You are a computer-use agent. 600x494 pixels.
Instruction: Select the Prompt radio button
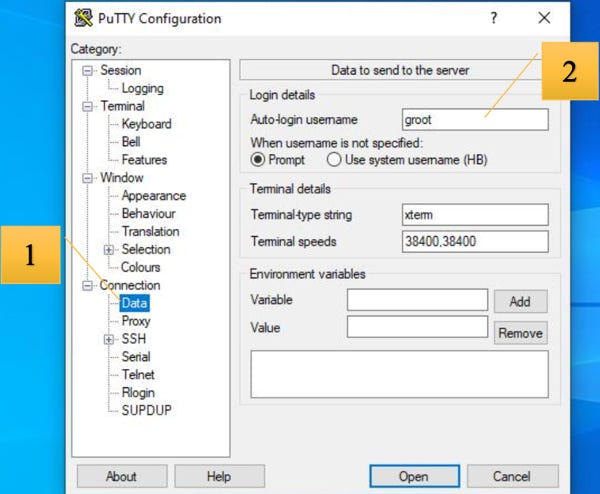click(258, 159)
